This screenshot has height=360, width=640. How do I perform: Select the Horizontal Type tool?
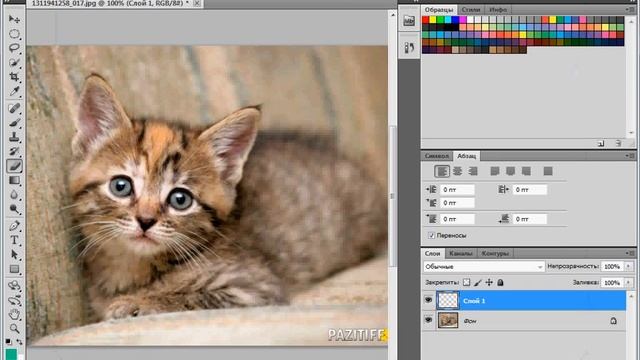click(x=14, y=240)
